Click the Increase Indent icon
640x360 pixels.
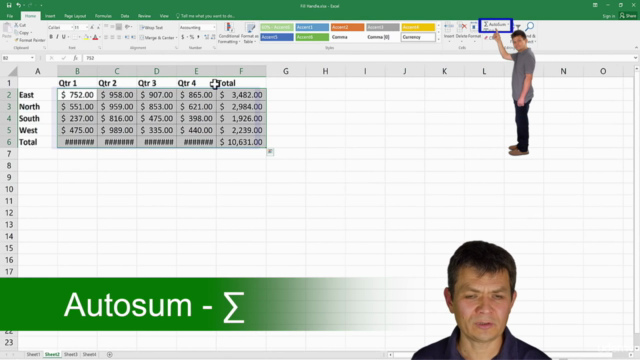[x=133, y=37]
